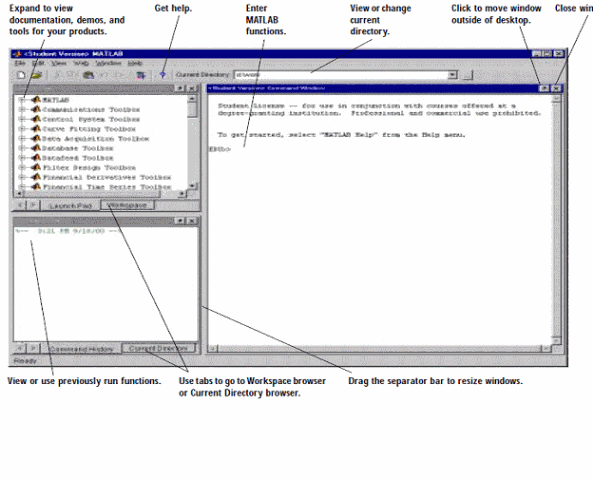Image resolution: width=593 pixels, height=480 pixels.
Task: Switch to the Launch Pad tab
Action: [x=70, y=205]
